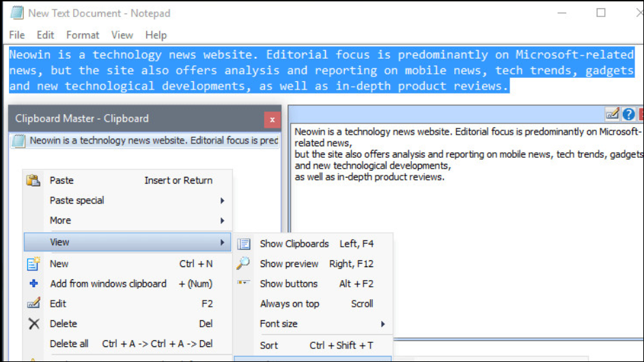Maximize the Notepad window
The image size is (644, 362).
pyautogui.click(x=601, y=13)
